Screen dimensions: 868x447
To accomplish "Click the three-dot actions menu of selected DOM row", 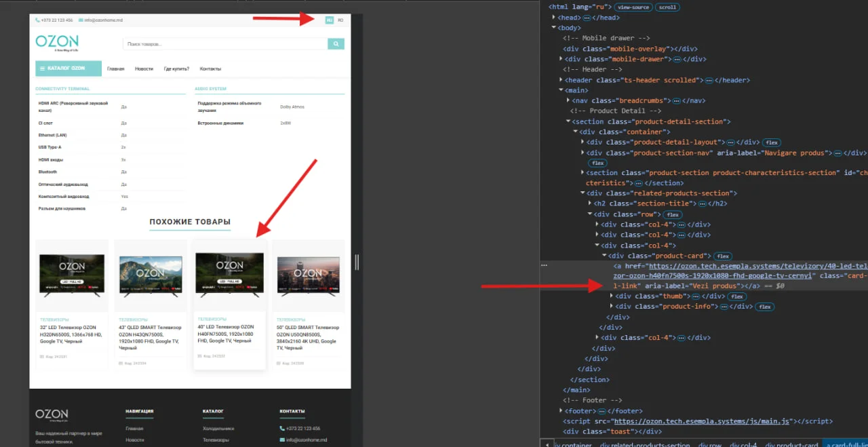I will tap(544, 266).
